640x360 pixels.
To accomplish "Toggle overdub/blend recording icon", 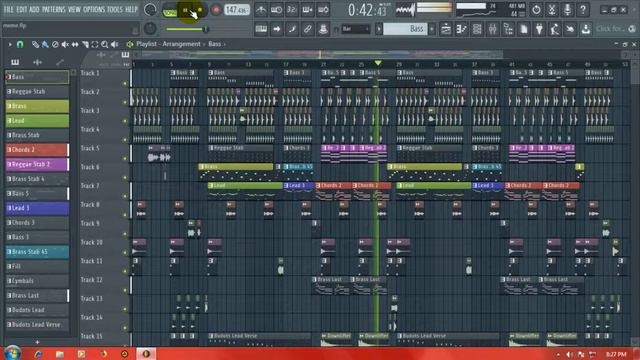I will pos(307,10).
